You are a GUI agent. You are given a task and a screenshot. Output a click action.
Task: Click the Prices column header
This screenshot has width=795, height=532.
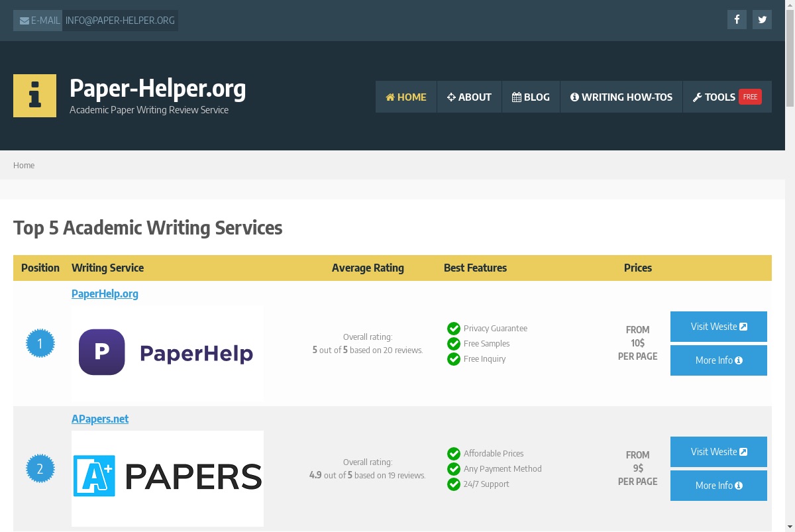pyautogui.click(x=638, y=268)
